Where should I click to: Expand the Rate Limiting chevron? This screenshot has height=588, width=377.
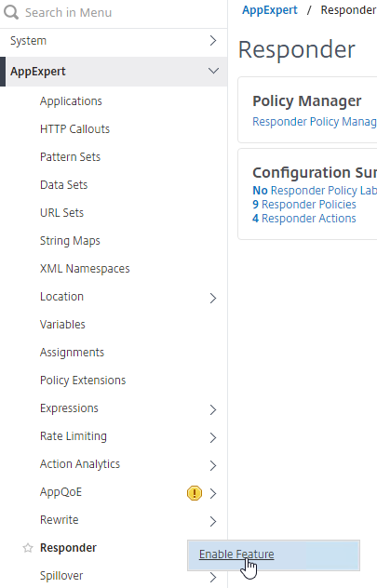pos(213,437)
